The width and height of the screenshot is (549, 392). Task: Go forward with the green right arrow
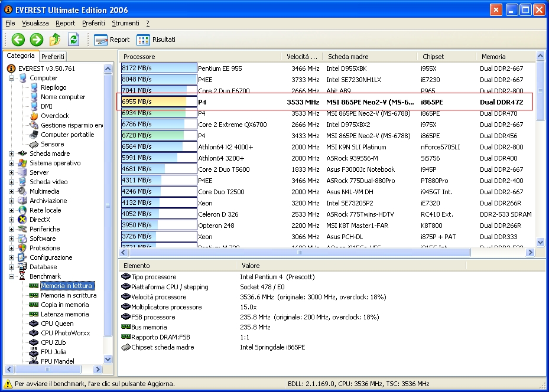37,40
